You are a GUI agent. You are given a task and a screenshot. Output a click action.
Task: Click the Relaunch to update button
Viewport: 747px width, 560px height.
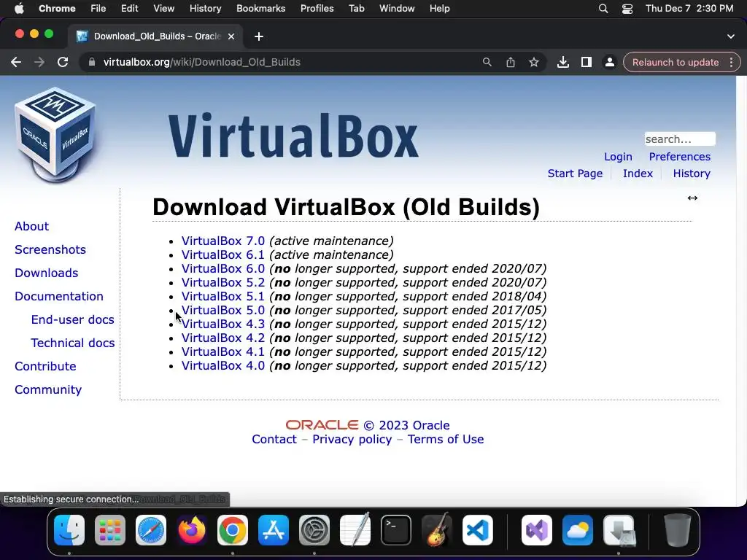(675, 63)
